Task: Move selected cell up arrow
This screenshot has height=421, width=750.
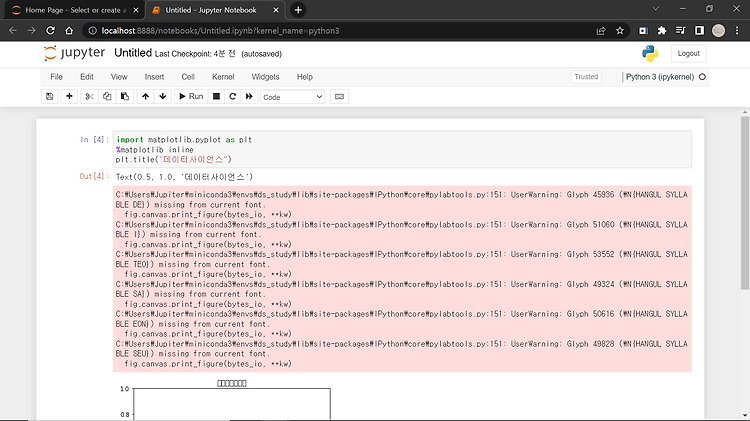Action: [x=145, y=97]
